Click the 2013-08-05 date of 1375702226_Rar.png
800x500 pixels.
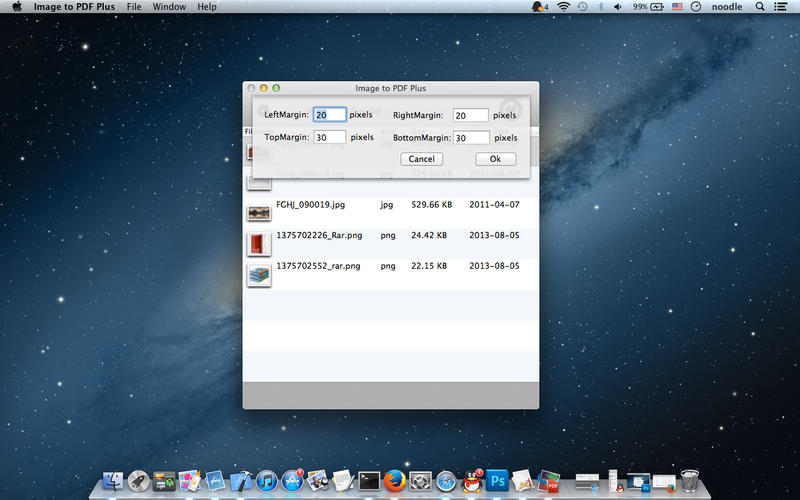click(x=494, y=235)
